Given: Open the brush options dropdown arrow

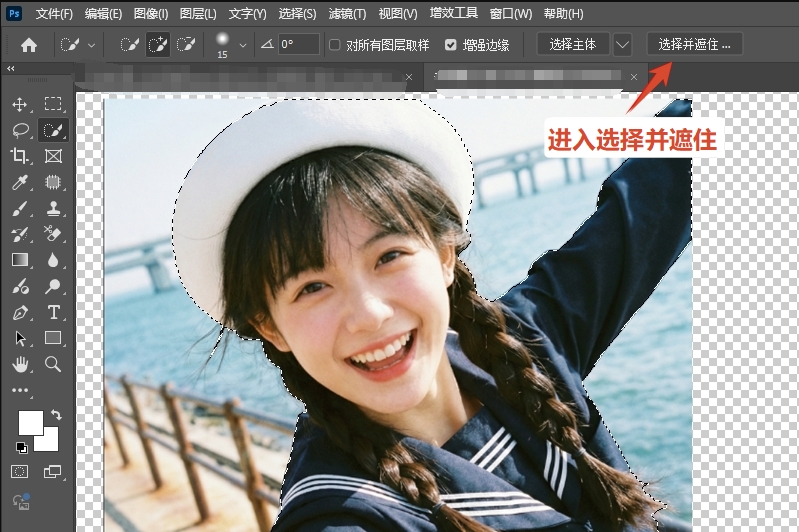Looking at the screenshot, I should coord(243,45).
